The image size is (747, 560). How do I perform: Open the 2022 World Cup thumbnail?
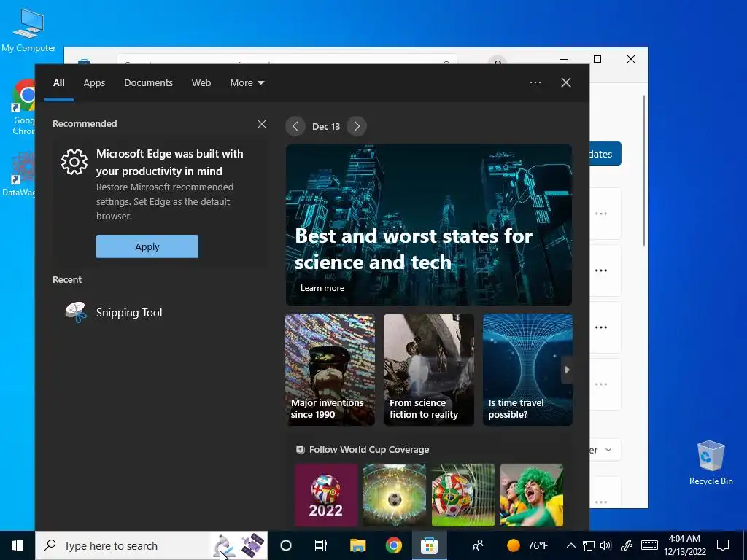326,495
